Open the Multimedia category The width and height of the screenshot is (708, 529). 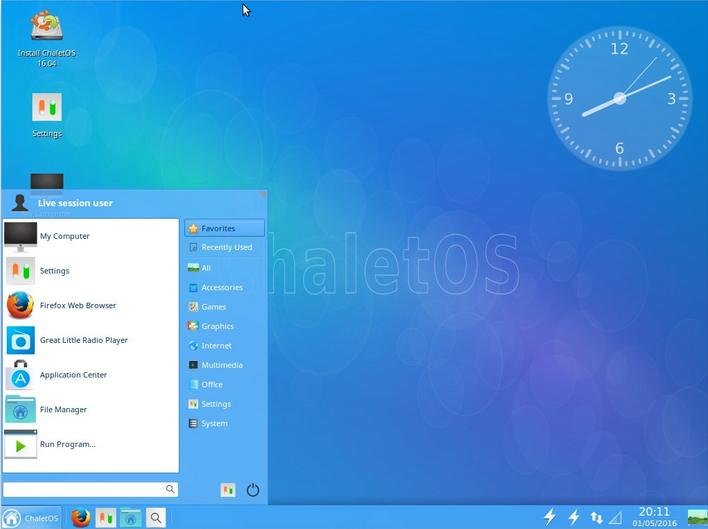click(224, 365)
